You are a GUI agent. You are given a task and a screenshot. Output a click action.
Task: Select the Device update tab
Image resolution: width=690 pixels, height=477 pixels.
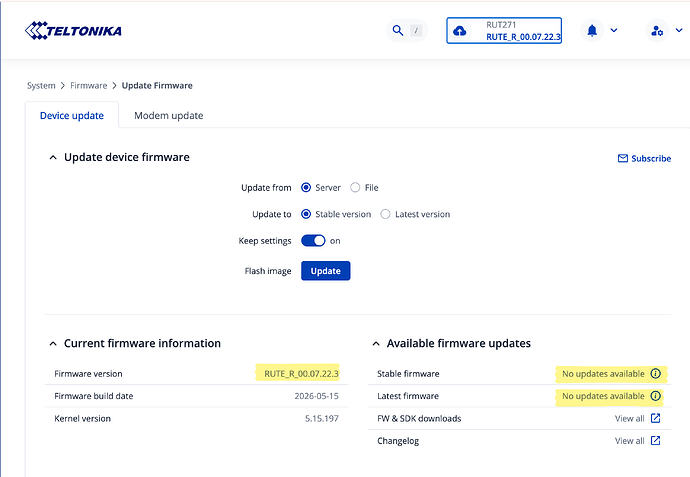72,115
